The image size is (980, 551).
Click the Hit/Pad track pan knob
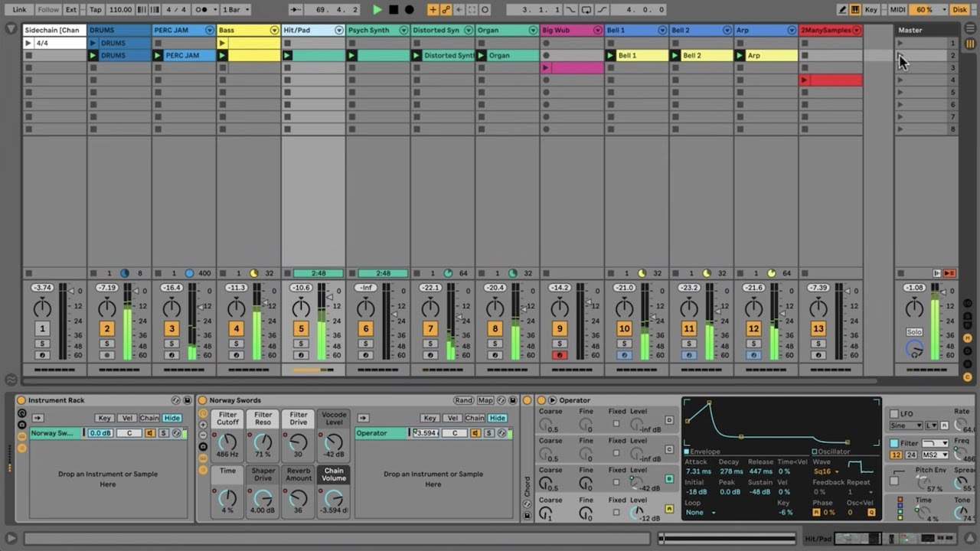(x=301, y=308)
